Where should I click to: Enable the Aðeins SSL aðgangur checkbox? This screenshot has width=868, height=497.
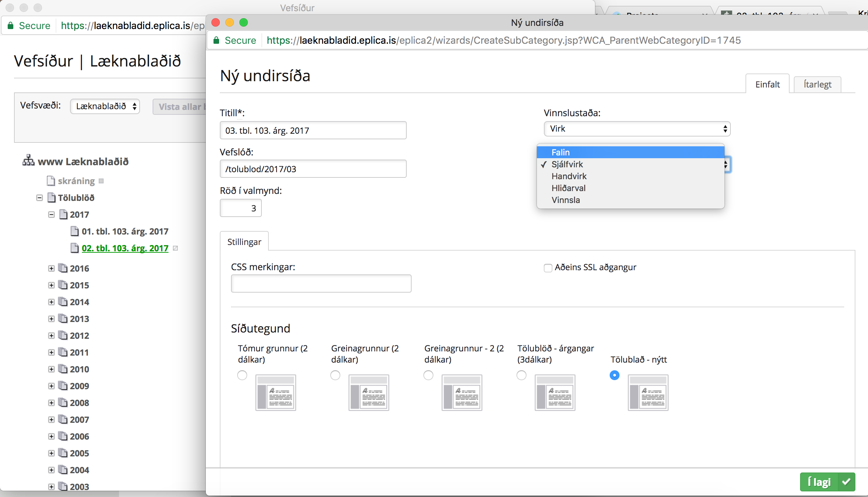(548, 268)
